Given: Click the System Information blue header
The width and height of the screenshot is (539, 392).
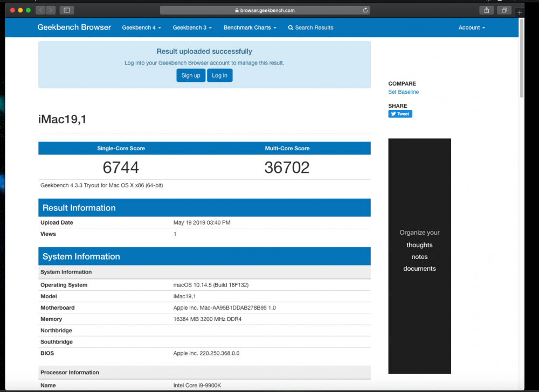Looking at the screenshot, I should coord(204,256).
